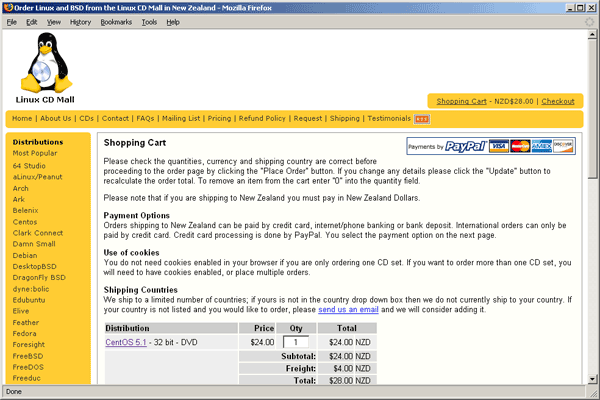Click the Firefox icon in title bar

8,7
